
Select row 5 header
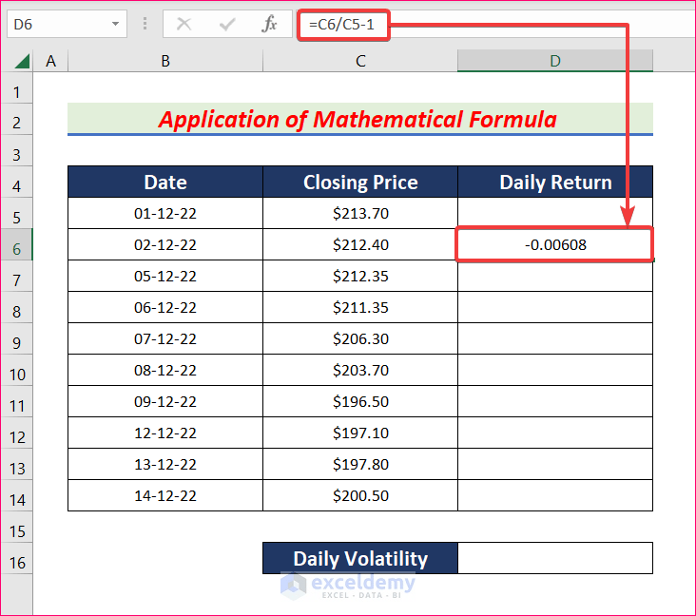pos(17,214)
